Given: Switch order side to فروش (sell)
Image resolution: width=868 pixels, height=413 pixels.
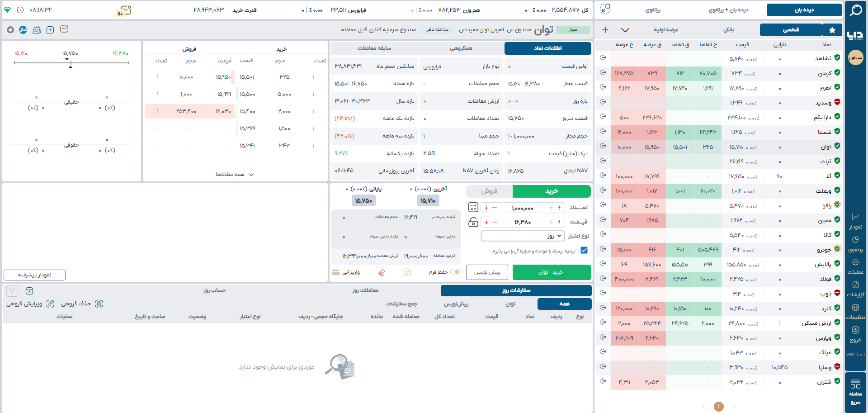Looking at the screenshot, I should (x=489, y=191).
